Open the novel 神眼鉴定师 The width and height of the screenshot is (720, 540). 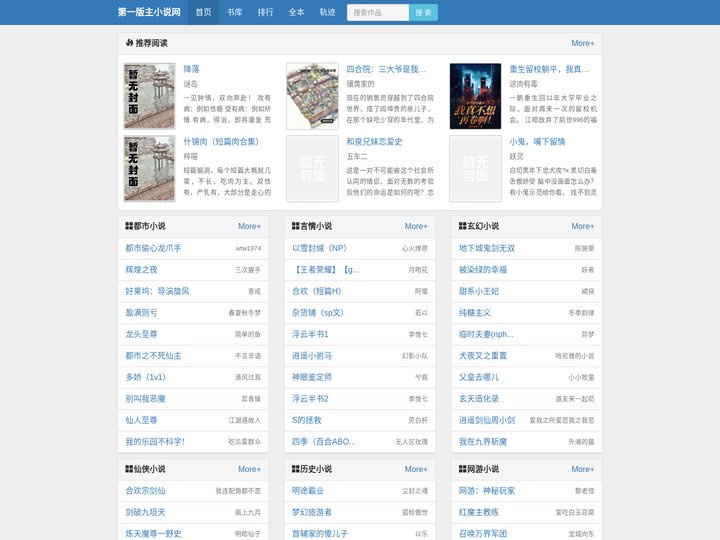(x=312, y=377)
